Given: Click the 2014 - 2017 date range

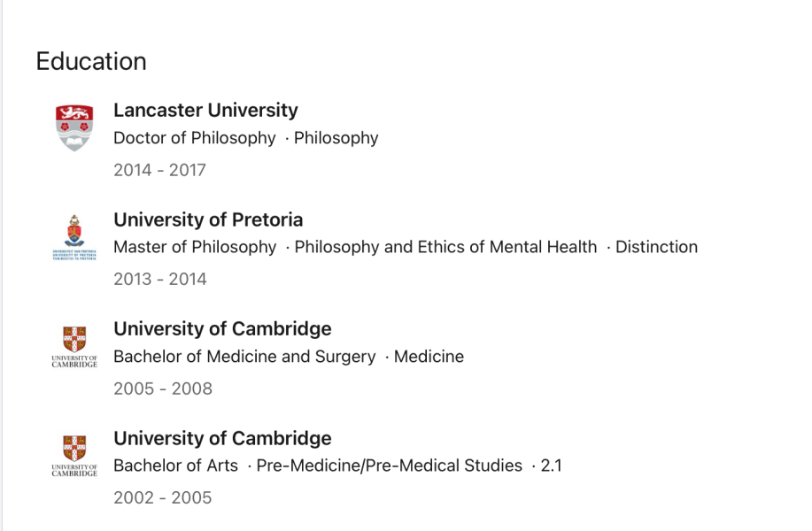Looking at the screenshot, I should pyautogui.click(x=159, y=170).
